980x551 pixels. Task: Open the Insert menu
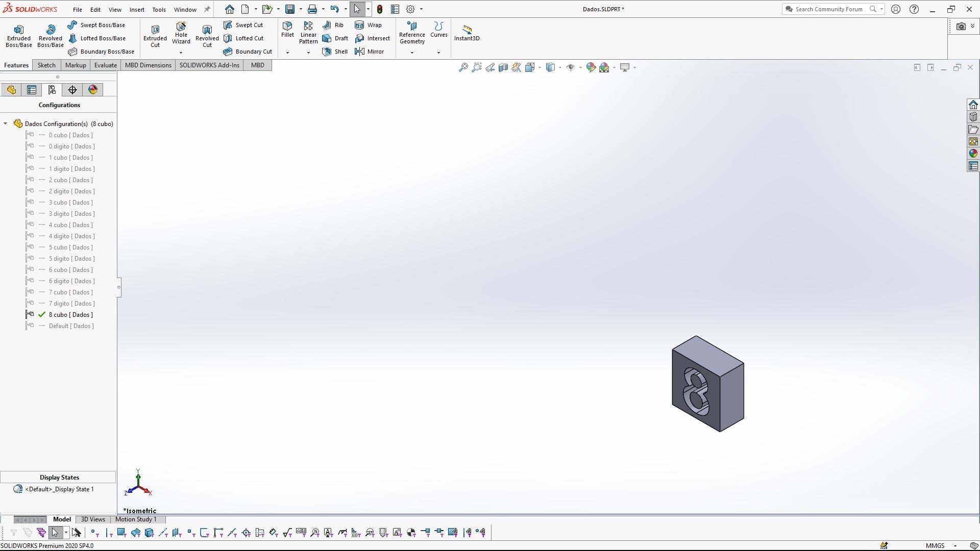(137, 10)
